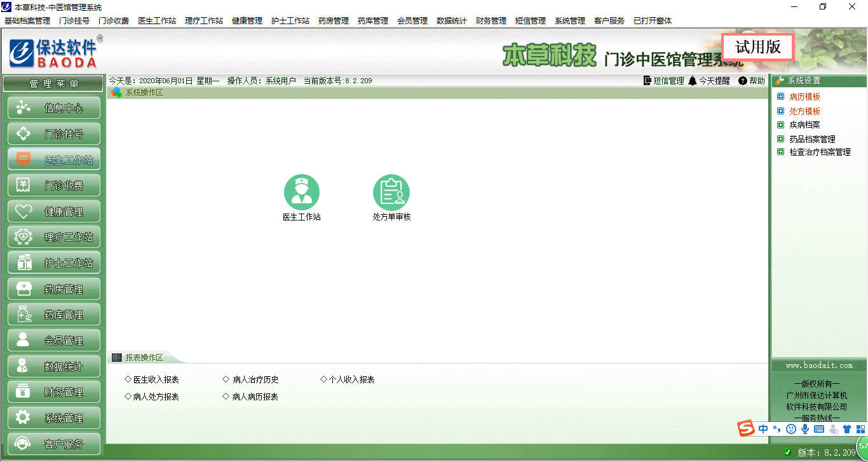Open the 门诊收费 menu in the menu bar
868x462 pixels.
point(114,20)
